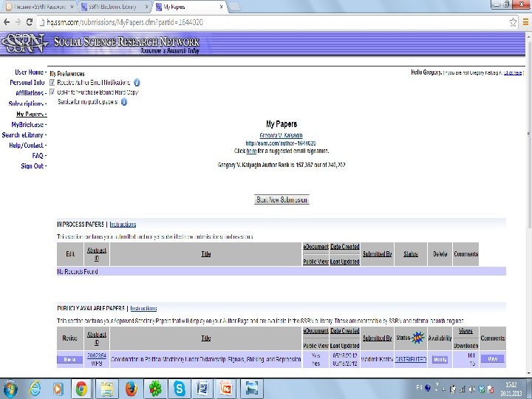The width and height of the screenshot is (532, 399).
Task: Open ICQ from the taskbar
Action: click(156, 389)
